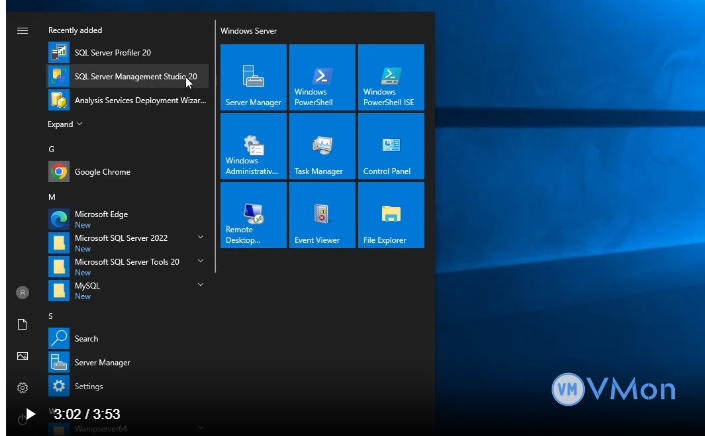Open the Task Manager tile
Viewport: 705px width, 436px height.
(x=322, y=146)
